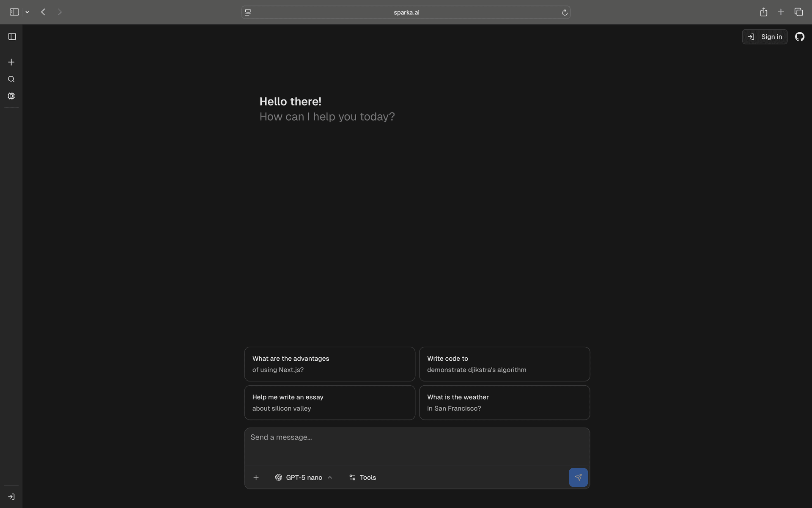This screenshot has height=508, width=812.
Task: Click the sign-in arrow icon at the bottom of the sidebar
Action: [11, 497]
